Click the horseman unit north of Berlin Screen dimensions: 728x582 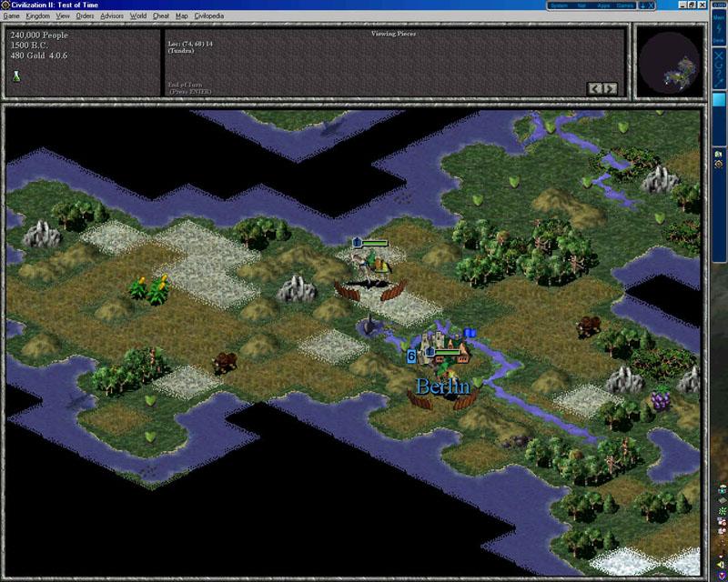point(373,266)
